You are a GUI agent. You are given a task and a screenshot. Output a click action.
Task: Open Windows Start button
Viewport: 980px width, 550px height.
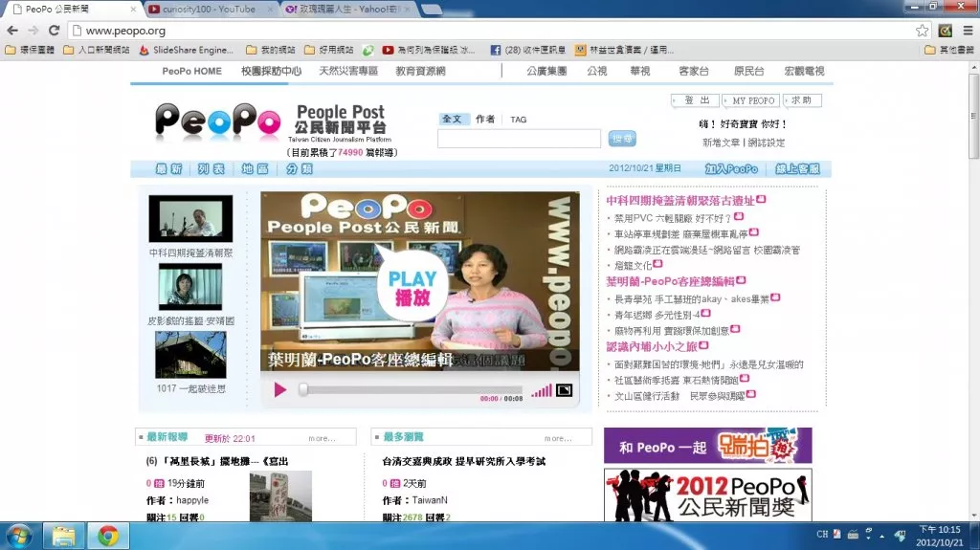19,536
